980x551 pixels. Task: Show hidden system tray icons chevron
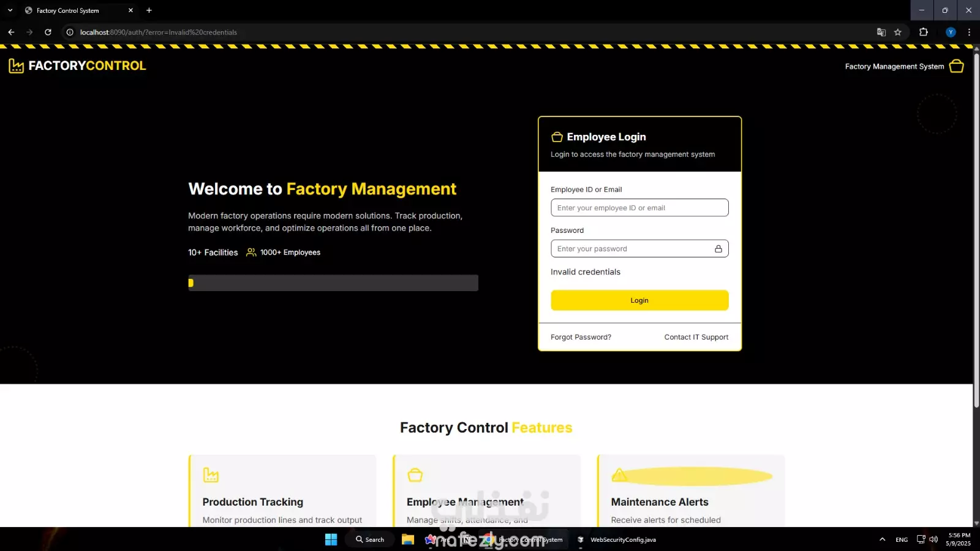[882, 539]
